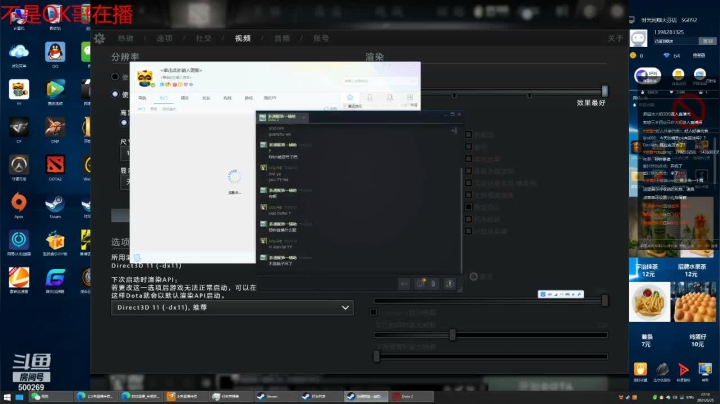
Task: Toggle the fourth rendering checkbox
Action: tap(468, 171)
